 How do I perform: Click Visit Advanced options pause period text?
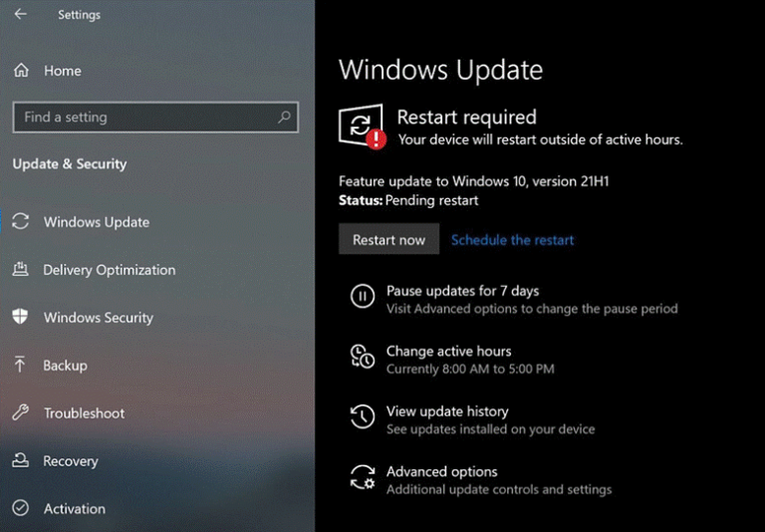532,309
